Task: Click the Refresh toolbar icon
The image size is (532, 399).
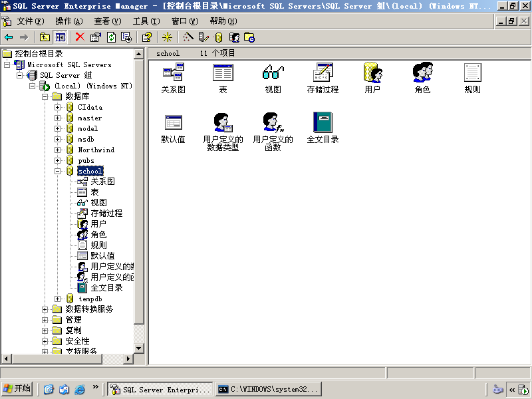Action: [x=111, y=37]
